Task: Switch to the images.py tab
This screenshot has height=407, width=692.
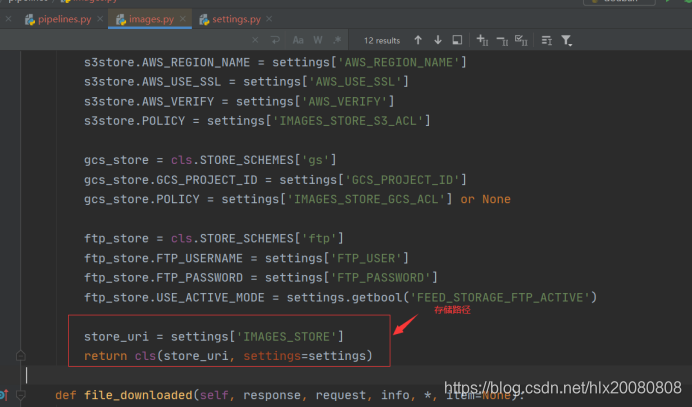Action: 151,19
